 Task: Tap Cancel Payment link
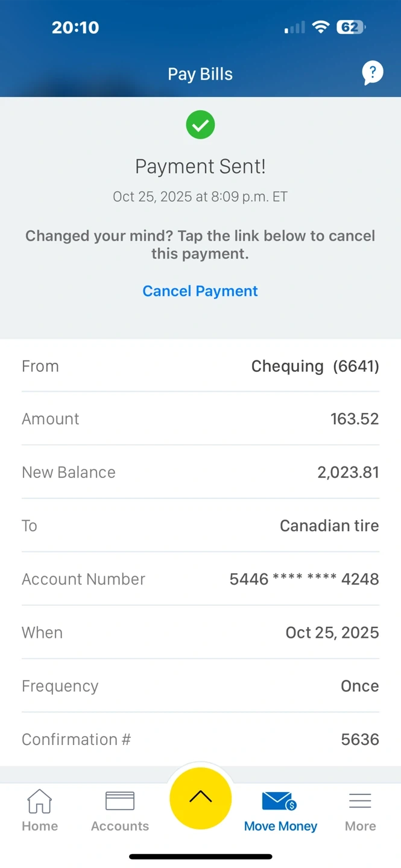click(200, 291)
